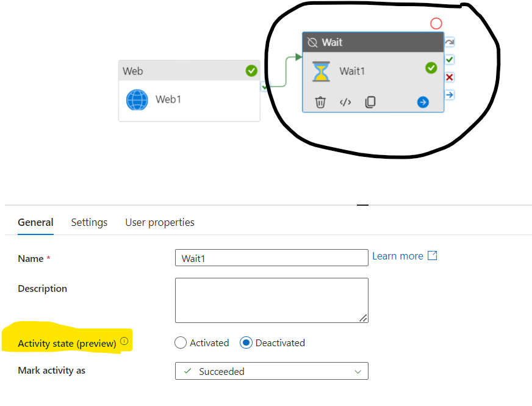Select the red failure output on Wait1
The image size is (532, 406).
(x=449, y=77)
